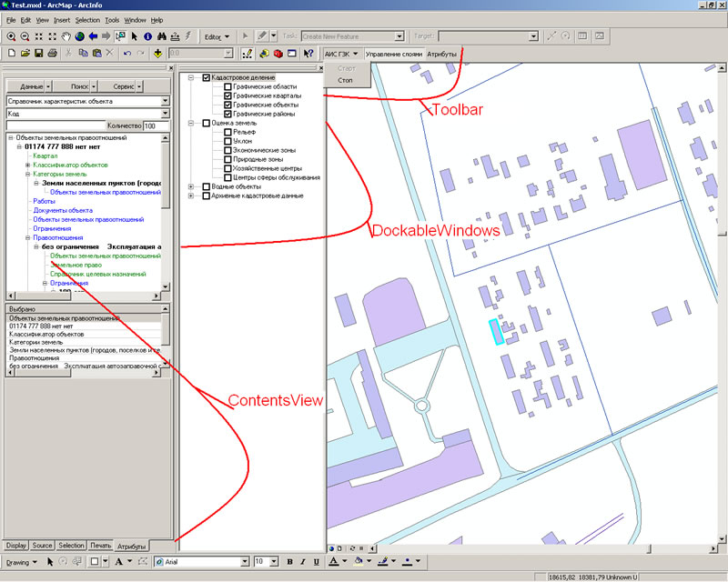
Task: Open the Find binoculars tool
Action: point(162,36)
